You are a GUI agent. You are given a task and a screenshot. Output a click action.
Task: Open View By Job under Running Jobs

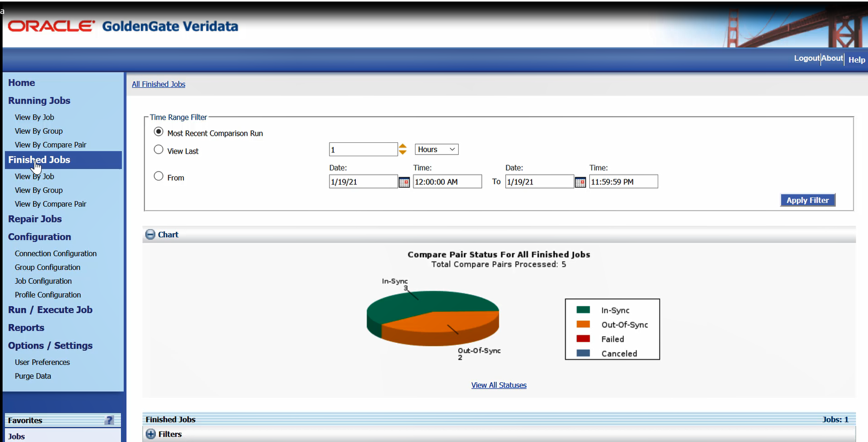[34, 117]
